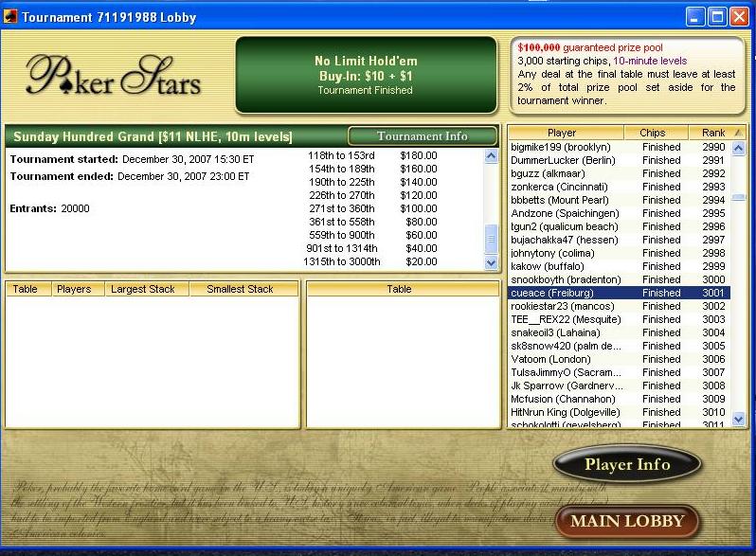Viewport: 756px width, 556px height.
Task: Click the Players column header
Action: 78,289
